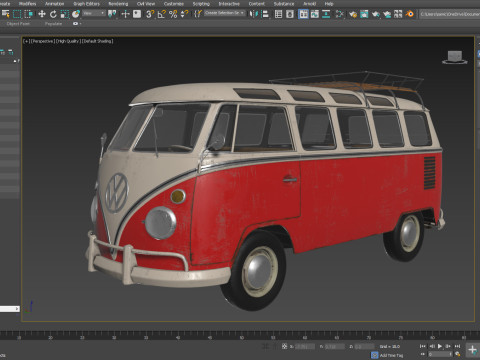Switch to the Object Paint ribbon tab
480x360 pixels.
click(18, 24)
